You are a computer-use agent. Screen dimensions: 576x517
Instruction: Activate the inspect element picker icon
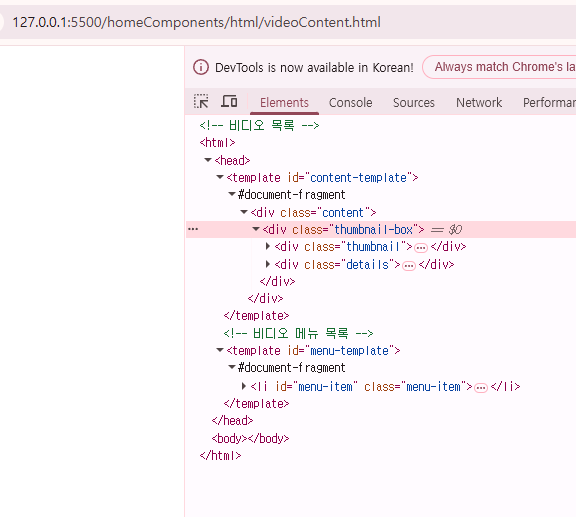[x=201, y=101]
